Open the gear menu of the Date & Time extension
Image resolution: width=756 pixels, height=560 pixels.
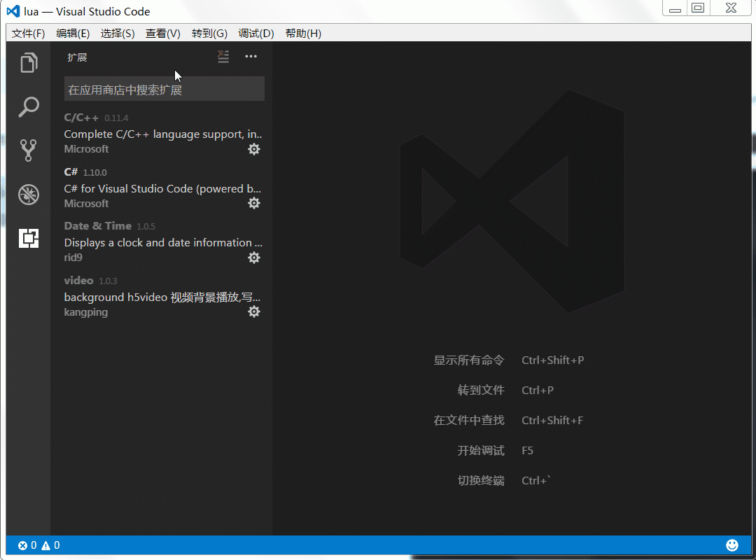[254, 257]
